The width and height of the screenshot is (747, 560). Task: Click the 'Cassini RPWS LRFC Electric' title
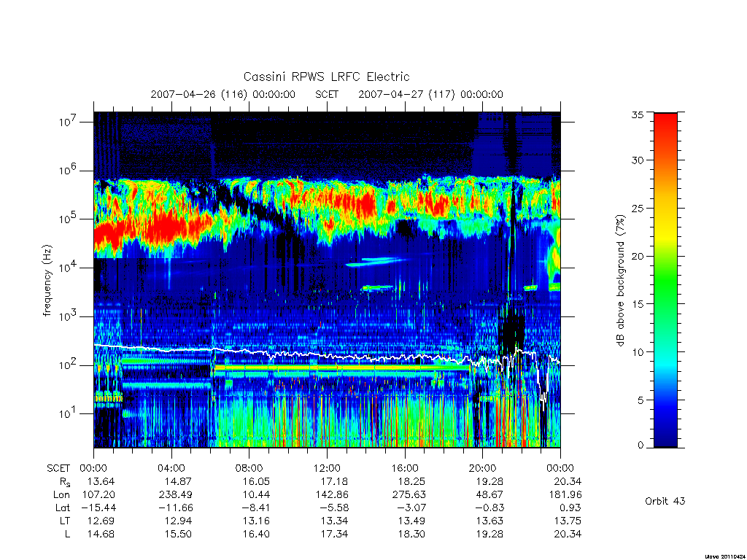[x=326, y=77]
